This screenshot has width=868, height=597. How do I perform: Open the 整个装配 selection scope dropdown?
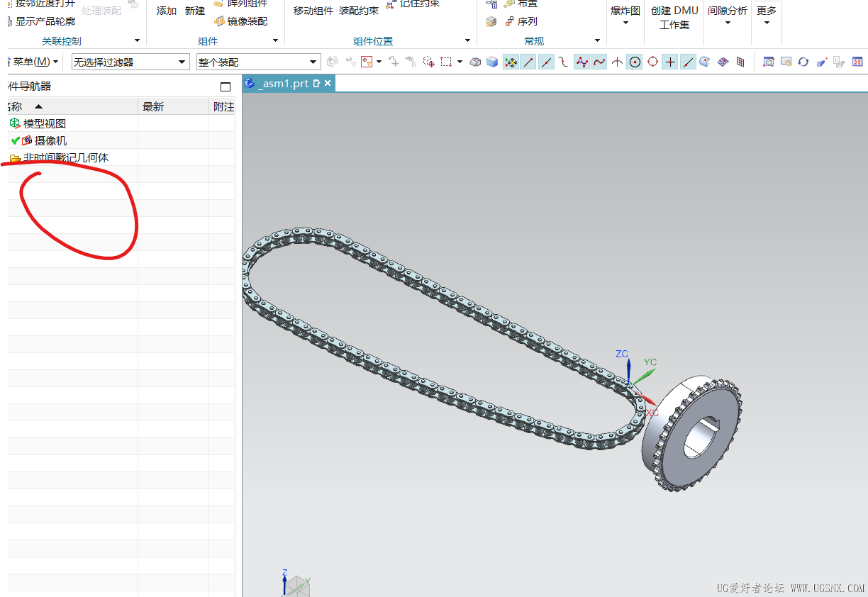[x=259, y=62]
